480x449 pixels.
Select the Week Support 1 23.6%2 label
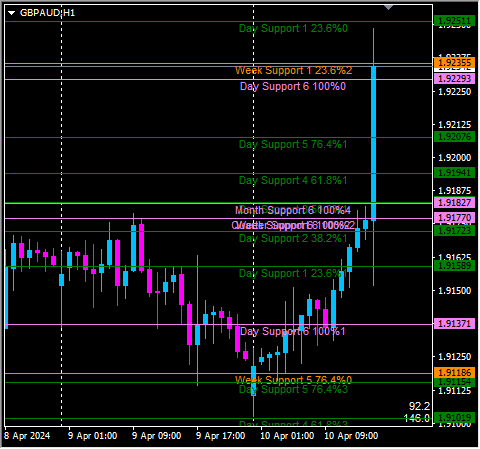pyautogui.click(x=293, y=71)
